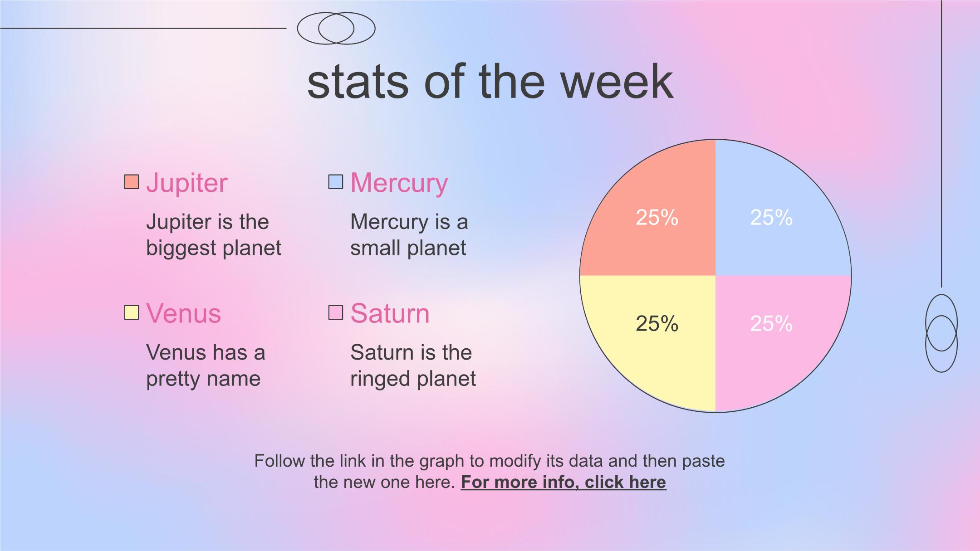Select the 'stats of the week' title
Viewport: 980px width, 551px height.
[490, 82]
